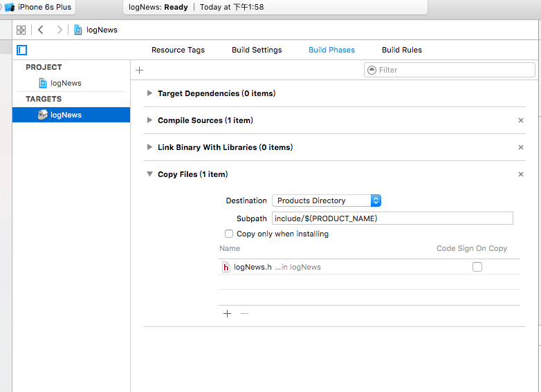The image size is (541, 392).
Task: Select the logNews target static library icon
Action: click(x=43, y=115)
